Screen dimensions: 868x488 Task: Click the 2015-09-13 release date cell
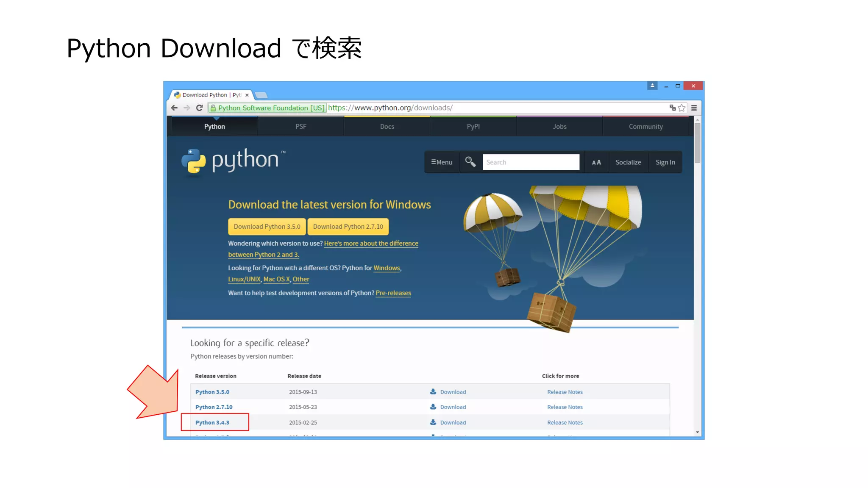(303, 392)
